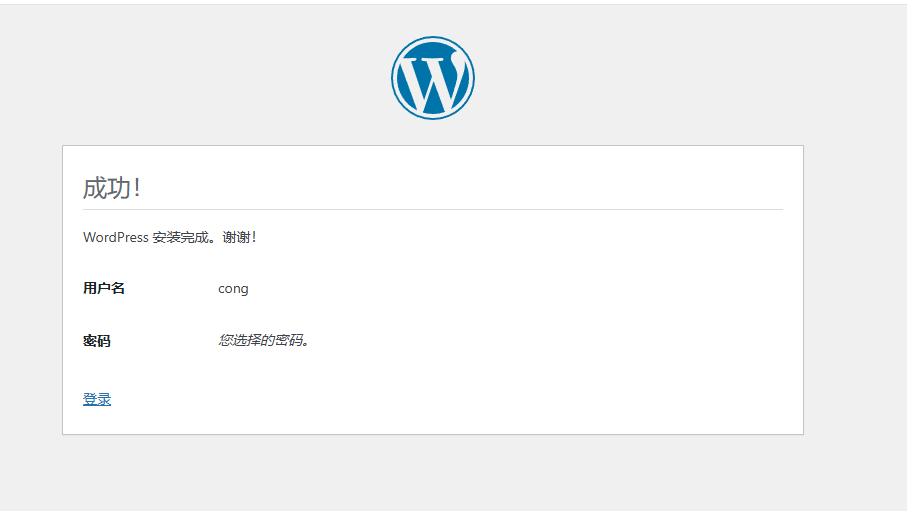The width and height of the screenshot is (907, 511).
Task: Click the 成功! heading
Action: click(x=112, y=188)
